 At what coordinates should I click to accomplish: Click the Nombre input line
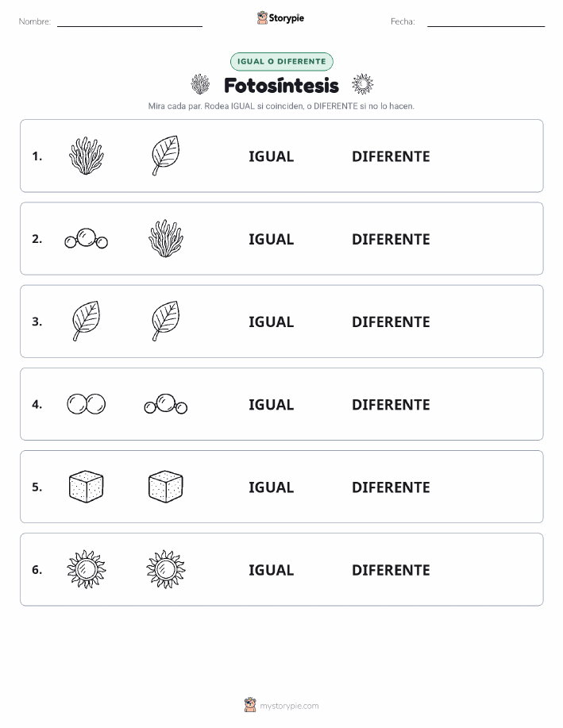[x=129, y=22]
